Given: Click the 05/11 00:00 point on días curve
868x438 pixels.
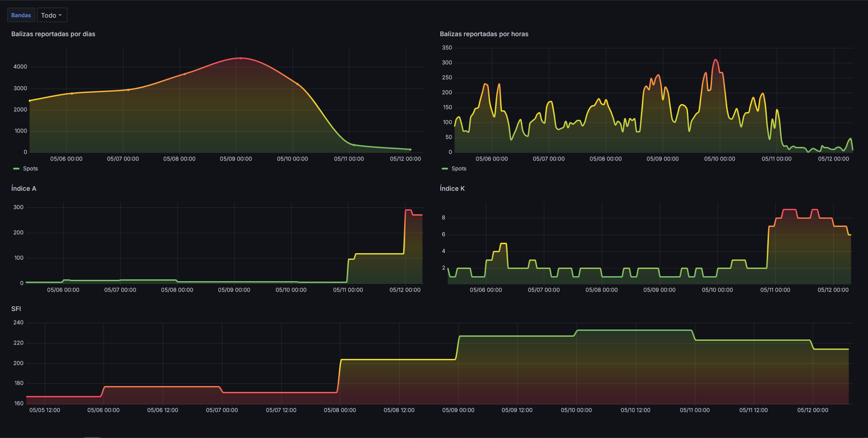Looking at the screenshot, I should tap(354, 145).
